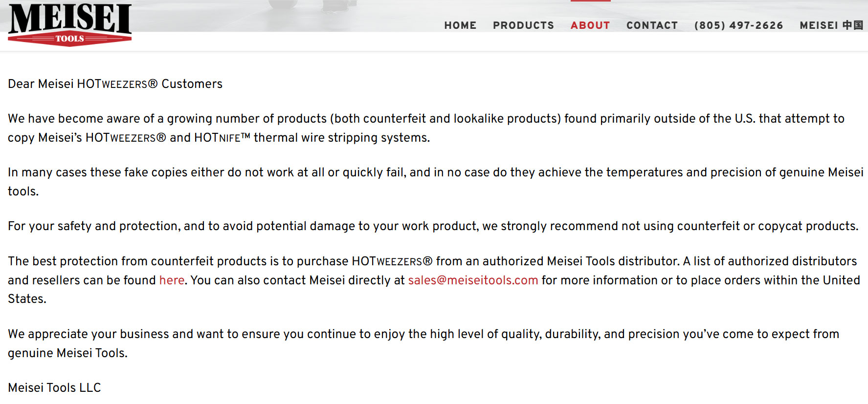
Task: Click 'genuine Meisei Tools.' in the closing paragraph
Action: 67,353
